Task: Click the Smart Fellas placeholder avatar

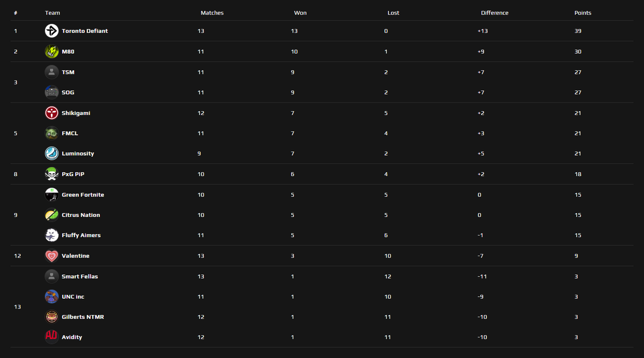Action: pos(52,276)
